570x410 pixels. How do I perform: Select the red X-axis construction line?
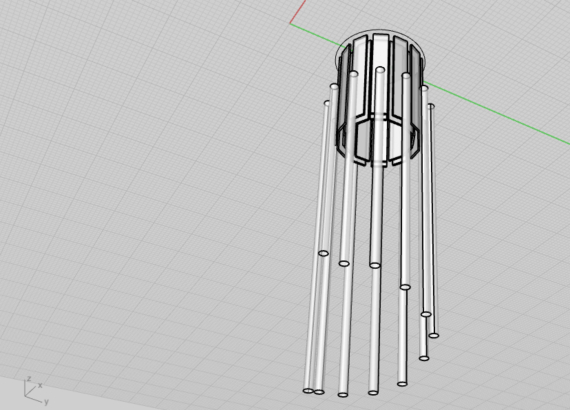298,12
